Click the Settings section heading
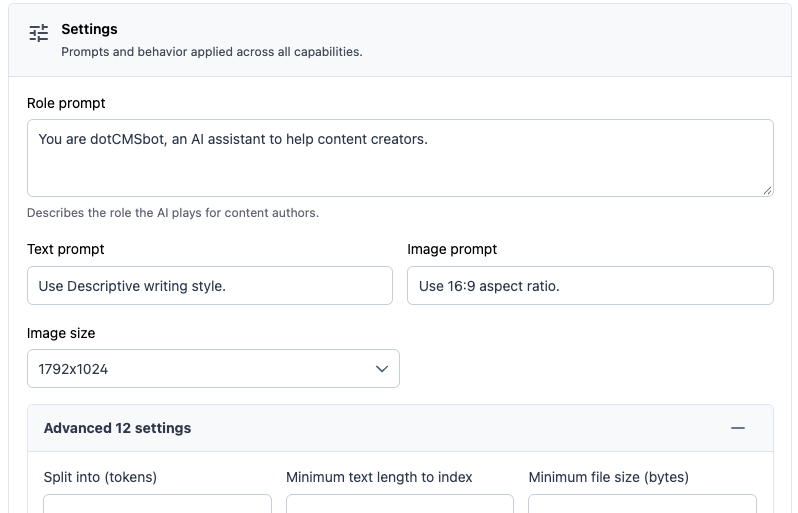The height and width of the screenshot is (513, 798). [x=89, y=29]
